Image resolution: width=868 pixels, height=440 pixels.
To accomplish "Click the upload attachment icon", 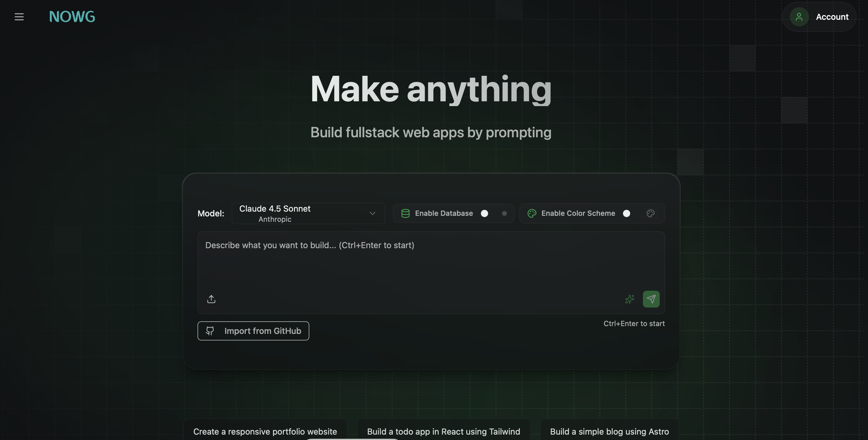I will (211, 299).
